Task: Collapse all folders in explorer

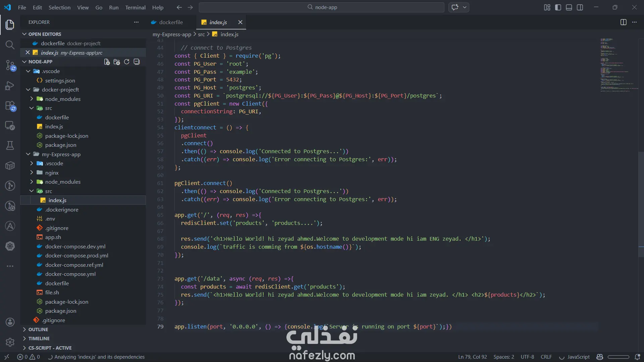Action: (137, 62)
